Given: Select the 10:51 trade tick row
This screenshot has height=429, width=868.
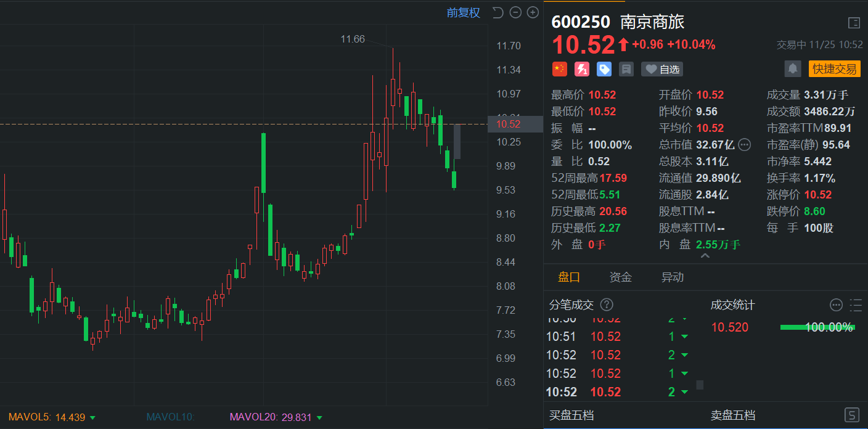Looking at the screenshot, I should 617,337.
